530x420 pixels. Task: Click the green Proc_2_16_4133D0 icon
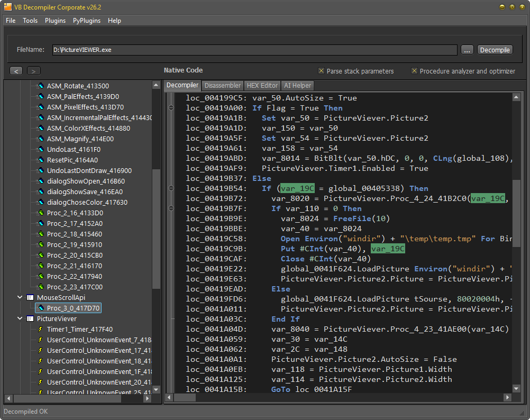coord(41,213)
